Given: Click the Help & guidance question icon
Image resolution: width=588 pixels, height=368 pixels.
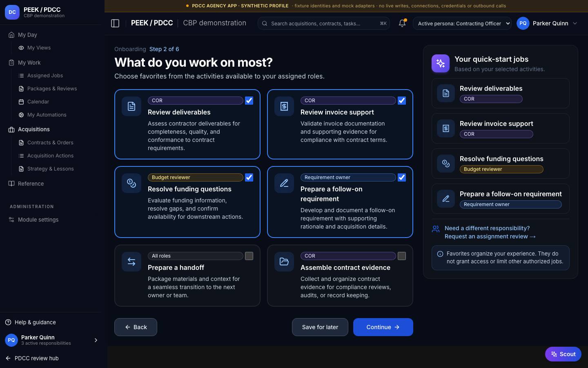Looking at the screenshot, I should pyautogui.click(x=8, y=322).
